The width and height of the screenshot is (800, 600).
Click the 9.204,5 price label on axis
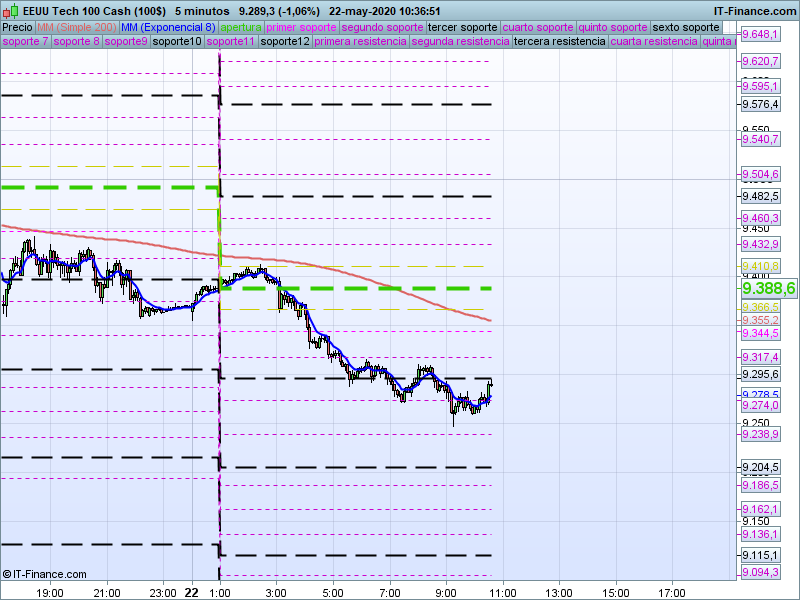[760, 468]
